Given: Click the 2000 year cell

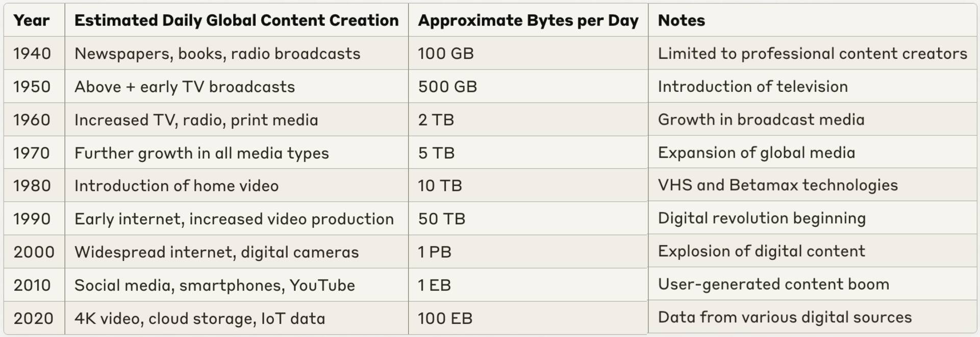Looking at the screenshot, I should tap(34, 252).
